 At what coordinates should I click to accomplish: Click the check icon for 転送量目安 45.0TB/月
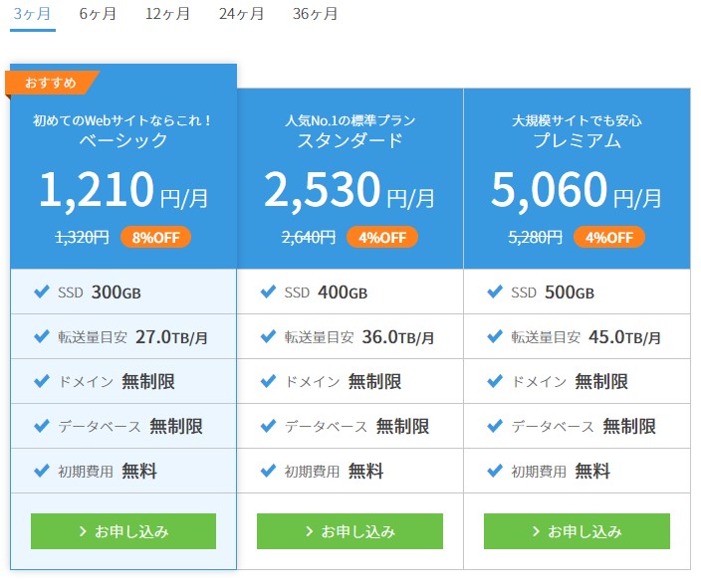pos(495,336)
